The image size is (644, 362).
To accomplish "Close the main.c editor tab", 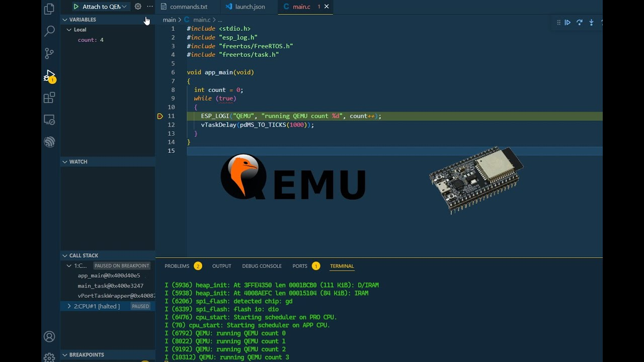I will pyautogui.click(x=327, y=7).
